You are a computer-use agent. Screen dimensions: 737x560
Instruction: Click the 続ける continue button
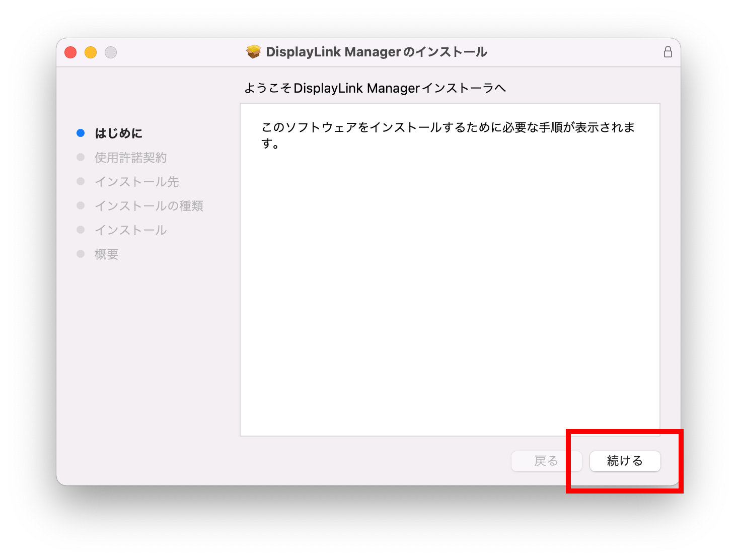pos(625,461)
